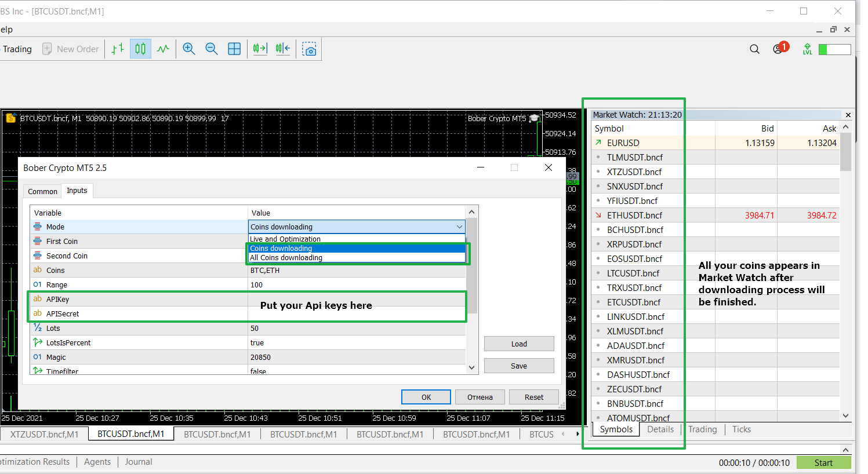The image size is (868, 474).
Task: Take a chart screenshot with camera icon
Action: click(310, 49)
